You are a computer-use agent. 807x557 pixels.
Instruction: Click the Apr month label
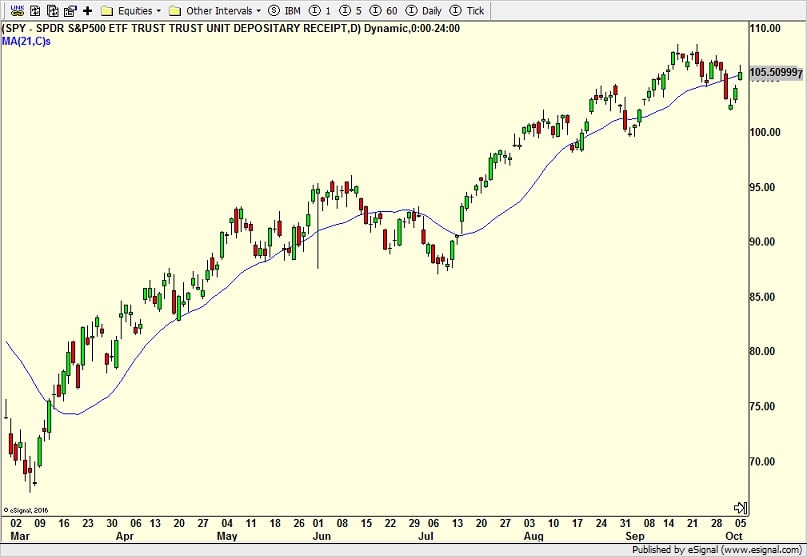[x=125, y=536]
